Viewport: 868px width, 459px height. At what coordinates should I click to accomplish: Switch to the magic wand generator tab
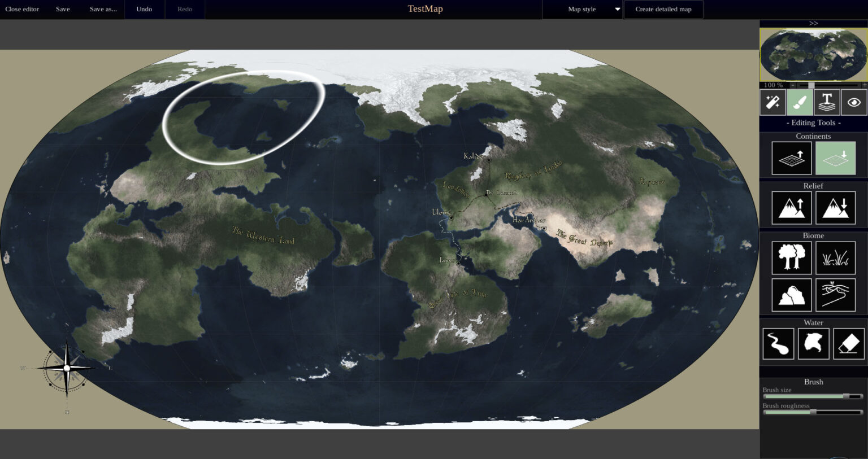tap(772, 103)
